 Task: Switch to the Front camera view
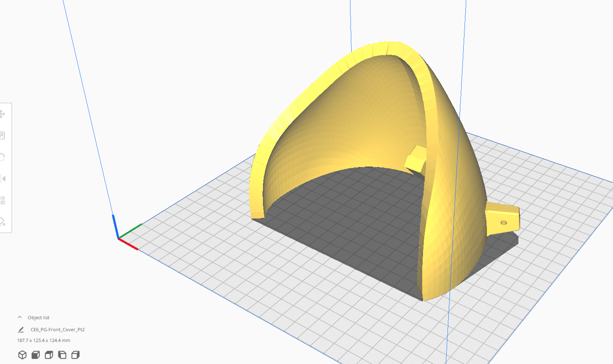35,355
